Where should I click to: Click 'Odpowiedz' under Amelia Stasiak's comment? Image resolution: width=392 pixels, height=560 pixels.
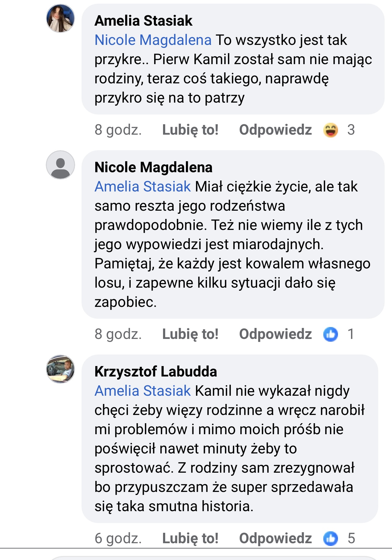coord(275,130)
